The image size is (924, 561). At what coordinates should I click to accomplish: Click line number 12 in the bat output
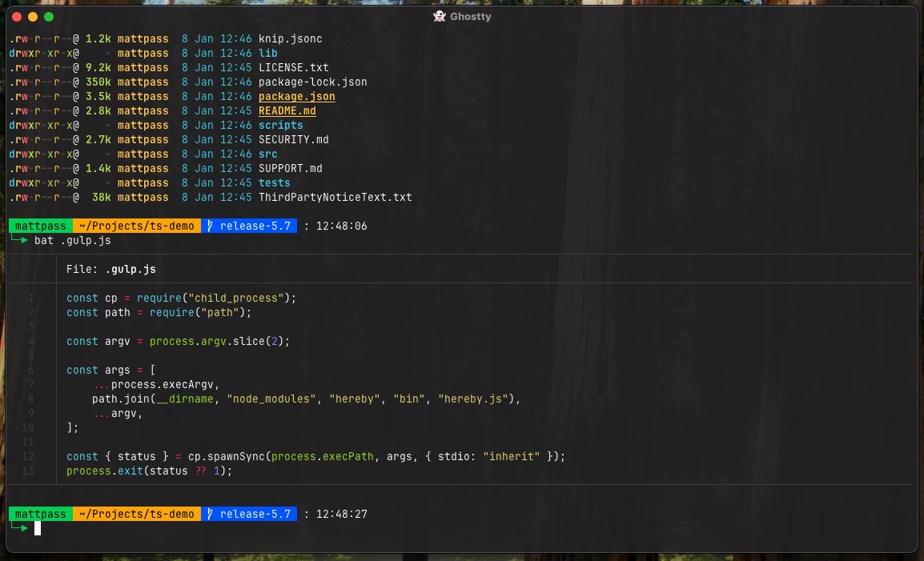coord(27,456)
